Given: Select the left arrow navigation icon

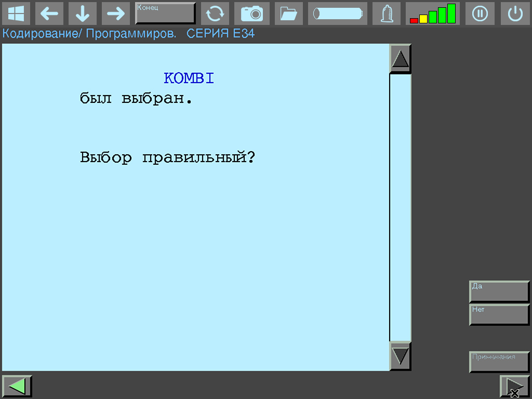Looking at the screenshot, I should 49,14.
